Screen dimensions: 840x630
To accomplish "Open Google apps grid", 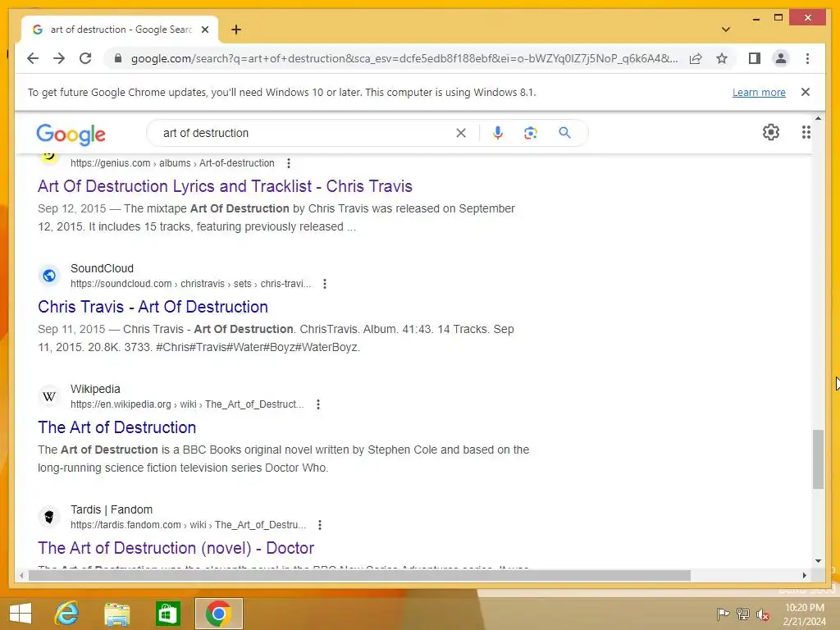I will coord(806,132).
